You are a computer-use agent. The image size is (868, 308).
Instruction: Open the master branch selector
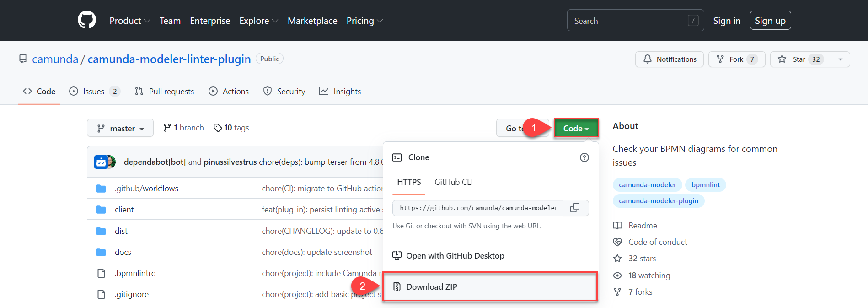coord(120,128)
